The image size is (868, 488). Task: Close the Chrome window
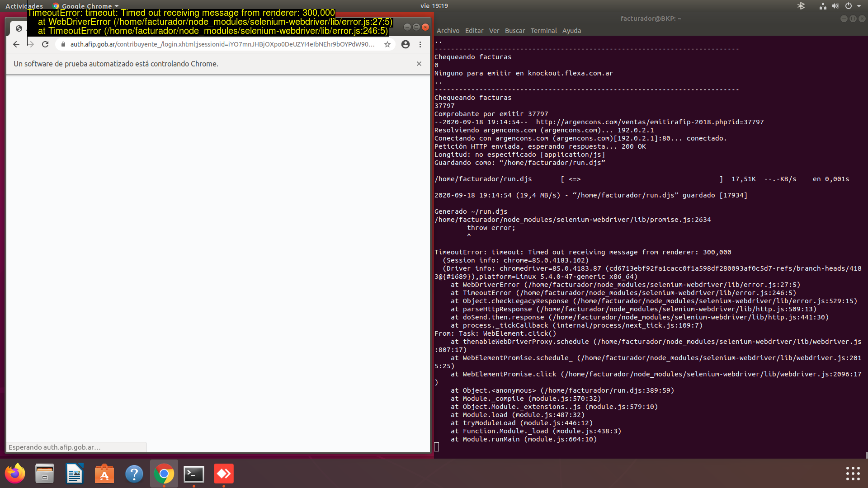tap(425, 27)
